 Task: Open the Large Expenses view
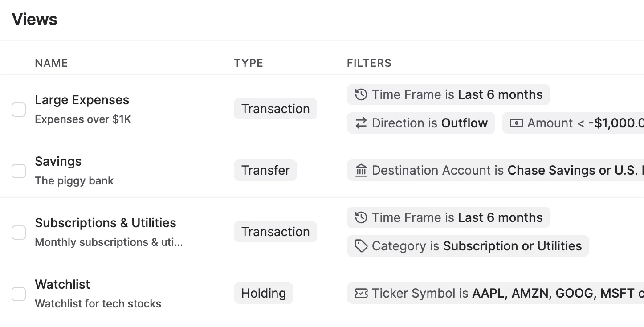click(82, 100)
